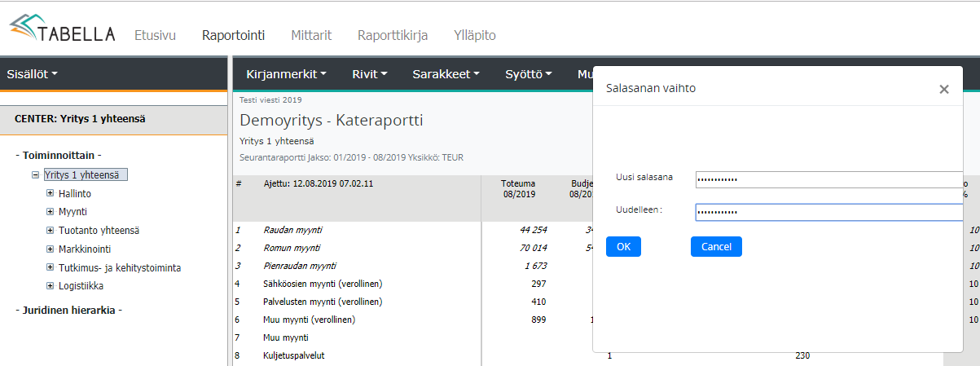This screenshot has height=366, width=980.
Task: Switch to Mittarit in top navigation
Action: (x=311, y=35)
